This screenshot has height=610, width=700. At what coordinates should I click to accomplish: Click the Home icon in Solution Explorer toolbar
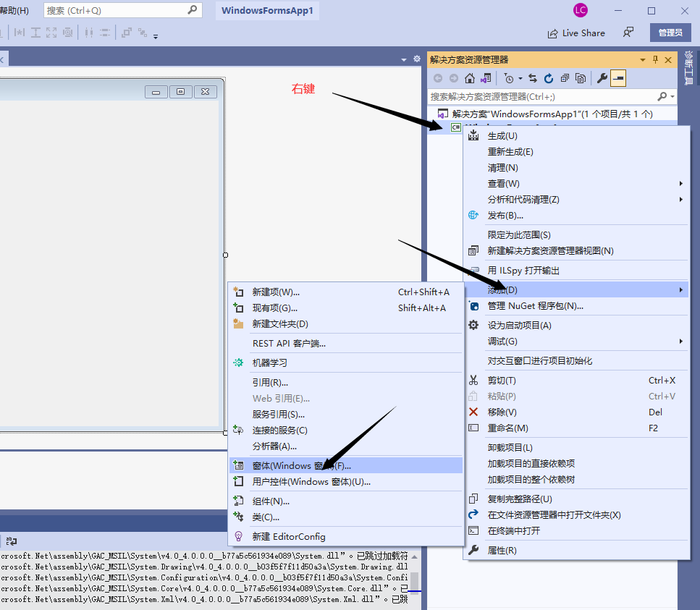pyautogui.click(x=469, y=79)
